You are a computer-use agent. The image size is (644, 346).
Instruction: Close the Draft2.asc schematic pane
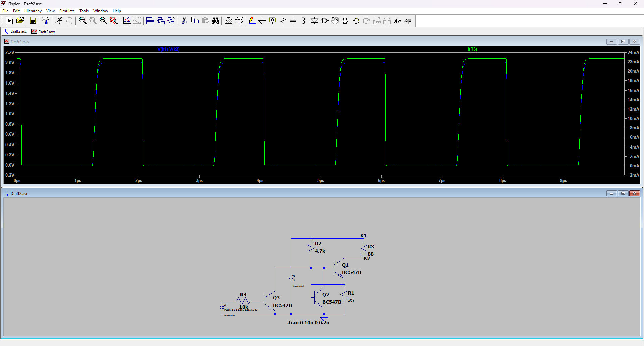[x=634, y=193]
